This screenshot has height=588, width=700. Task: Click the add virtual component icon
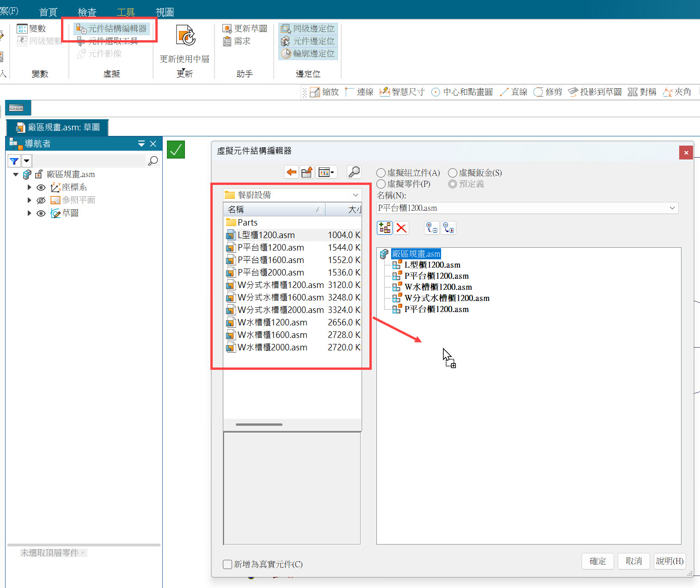[x=385, y=228]
